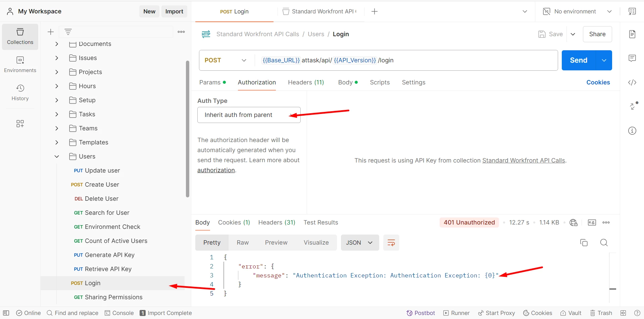644x319 pixels.
Task: Open the Cookies link near Send
Action: (x=598, y=82)
